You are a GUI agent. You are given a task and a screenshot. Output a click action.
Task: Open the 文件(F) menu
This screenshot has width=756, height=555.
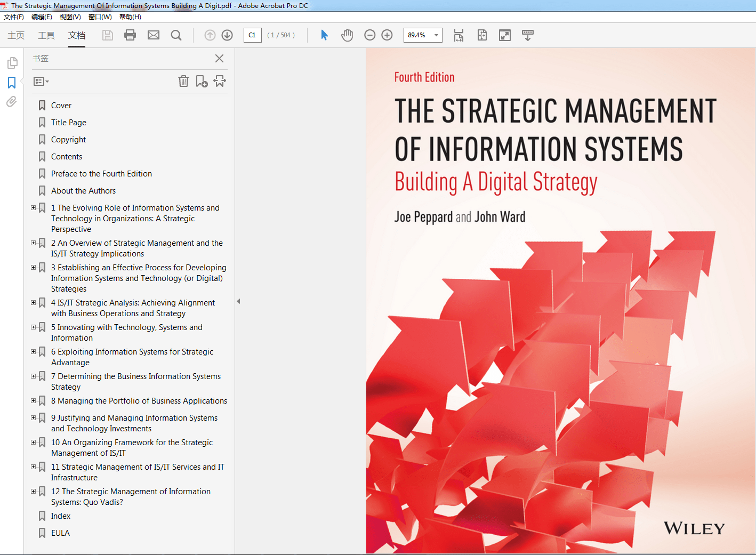[14, 17]
